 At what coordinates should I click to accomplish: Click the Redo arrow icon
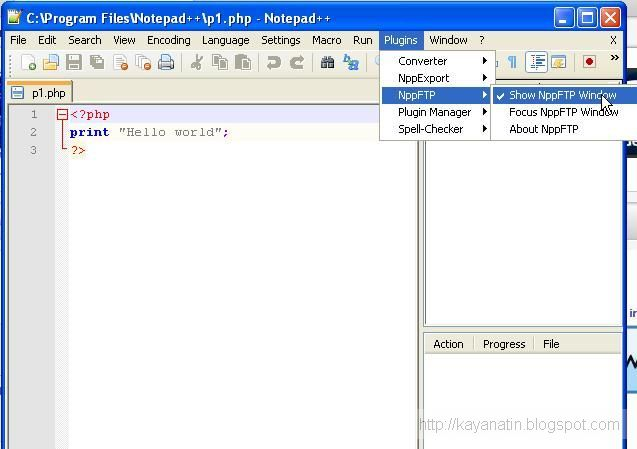(x=297, y=63)
